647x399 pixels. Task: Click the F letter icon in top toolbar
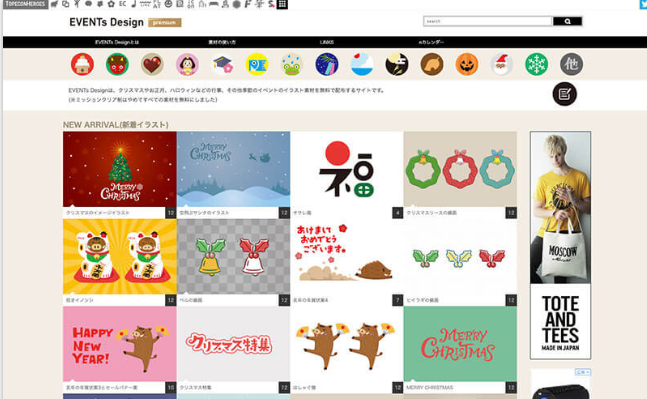pos(248,4)
